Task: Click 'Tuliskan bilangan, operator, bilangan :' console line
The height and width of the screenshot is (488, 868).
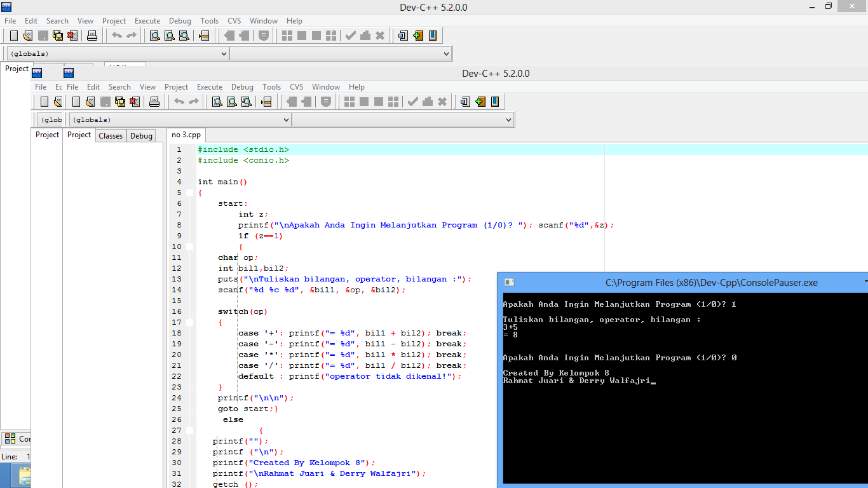Action: click(602, 320)
